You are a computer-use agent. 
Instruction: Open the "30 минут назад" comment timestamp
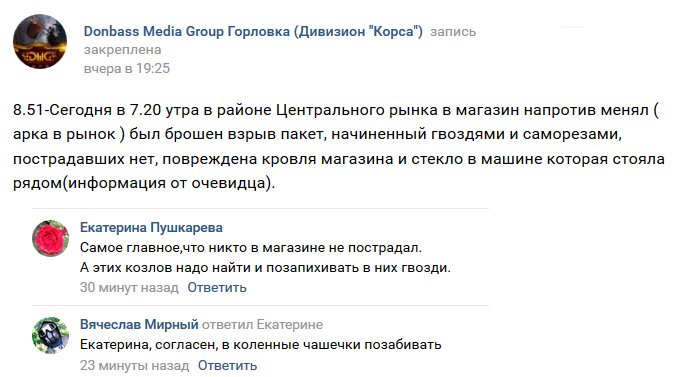[129, 288]
